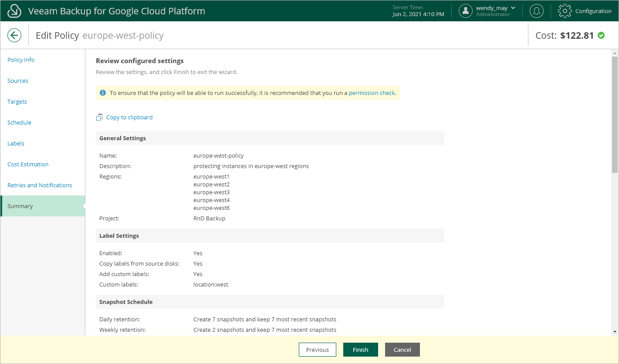Click region europe-west2
The width and height of the screenshot is (619, 364).
coord(211,184)
